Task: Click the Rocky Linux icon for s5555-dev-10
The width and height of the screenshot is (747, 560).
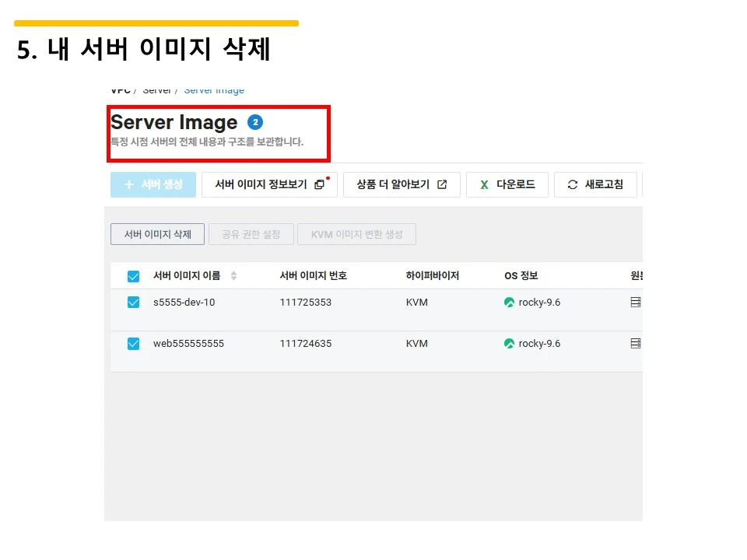Action: (x=509, y=303)
